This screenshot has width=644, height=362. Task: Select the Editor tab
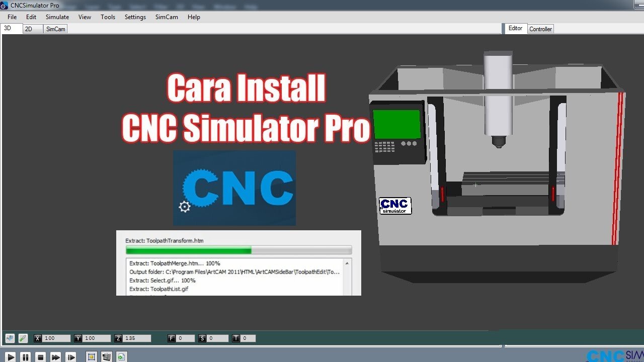point(516,28)
